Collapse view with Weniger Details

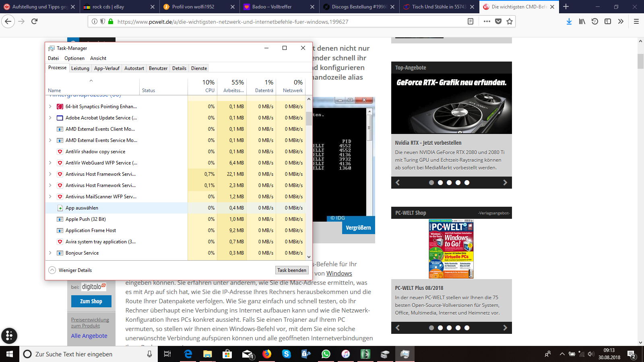pyautogui.click(x=70, y=270)
